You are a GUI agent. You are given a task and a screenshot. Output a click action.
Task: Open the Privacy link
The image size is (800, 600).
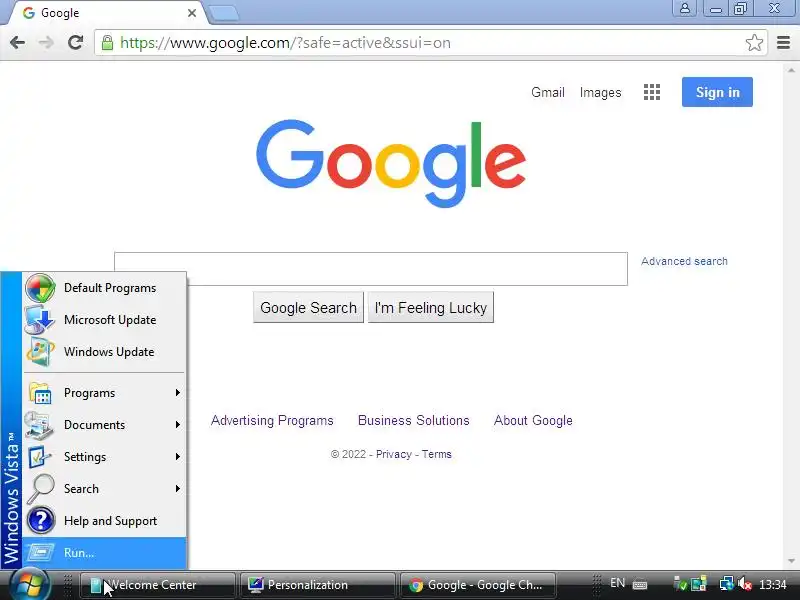[393, 454]
